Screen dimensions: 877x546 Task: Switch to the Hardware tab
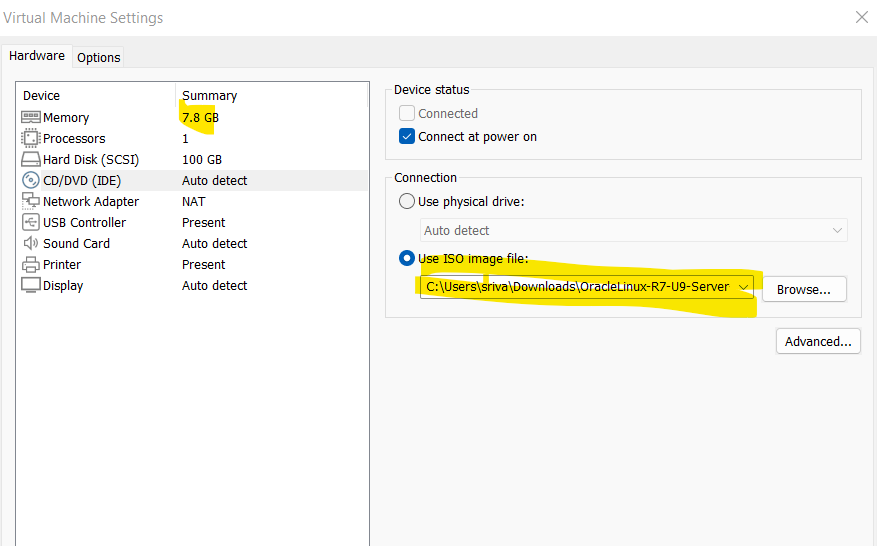pos(37,56)
